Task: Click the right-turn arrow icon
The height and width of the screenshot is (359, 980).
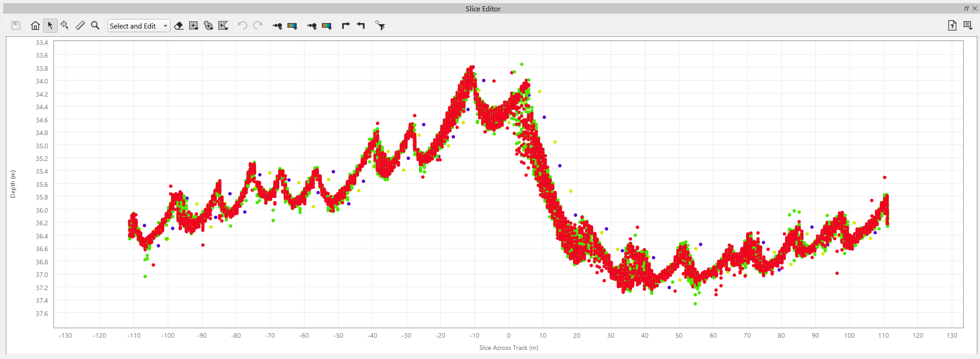Action: coord(346,26)
